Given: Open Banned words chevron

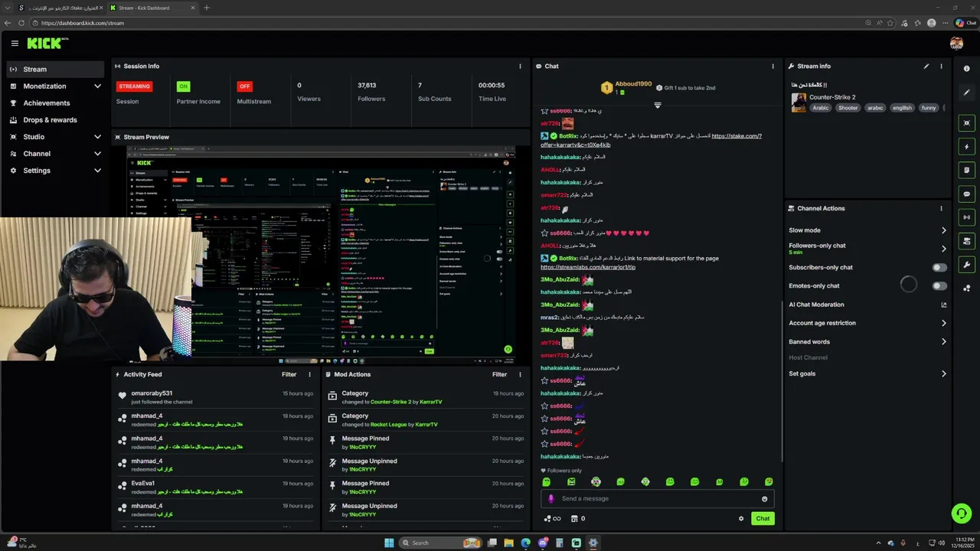Looking at the screenshot, I should tap(943, 342).
